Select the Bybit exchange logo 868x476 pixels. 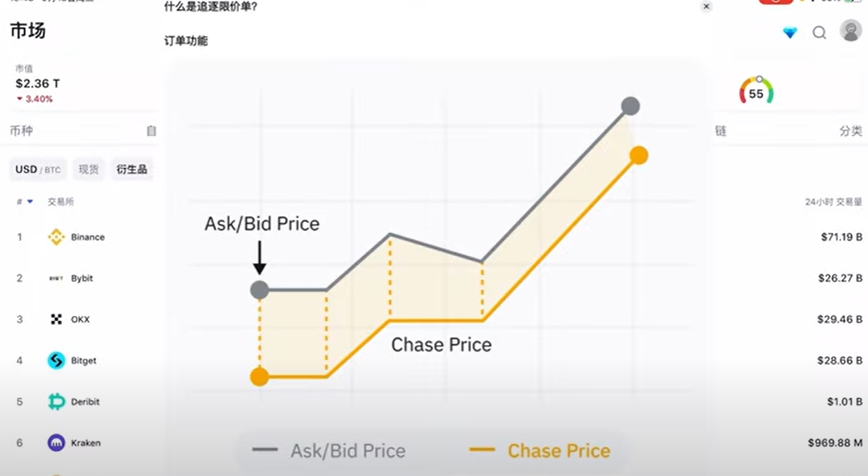pos(56,278)
